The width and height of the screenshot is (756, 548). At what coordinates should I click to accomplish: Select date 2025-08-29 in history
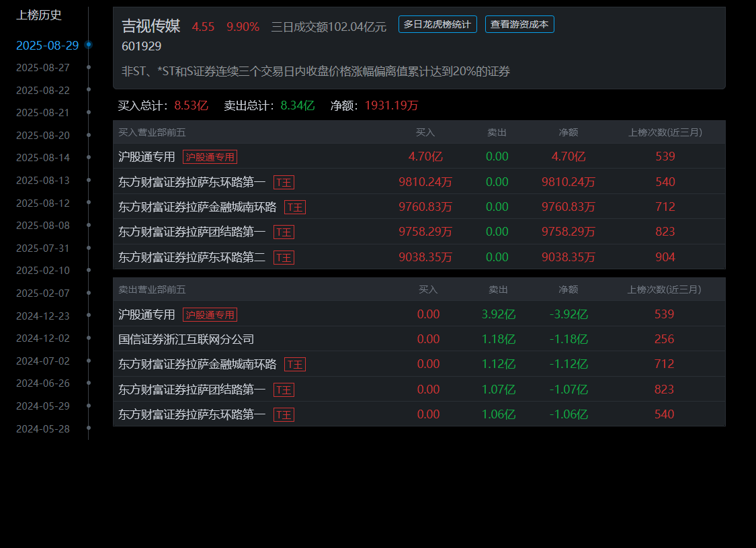[x=47, y=45]
